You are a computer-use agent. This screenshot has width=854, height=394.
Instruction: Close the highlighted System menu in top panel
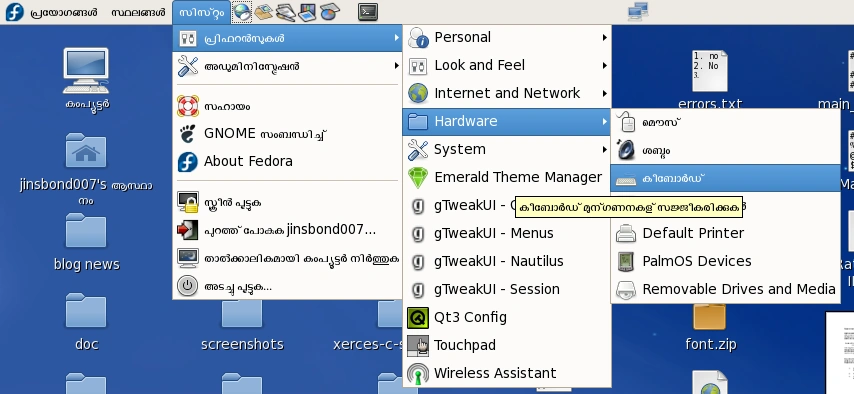coord(201,12)
